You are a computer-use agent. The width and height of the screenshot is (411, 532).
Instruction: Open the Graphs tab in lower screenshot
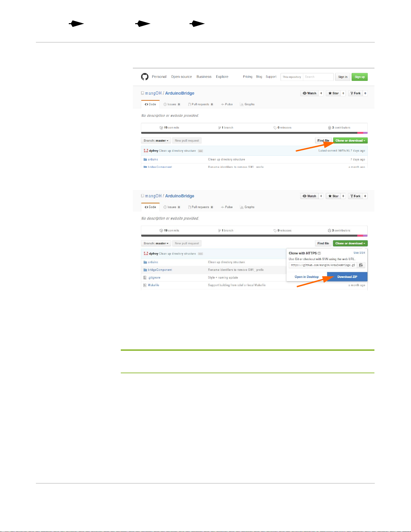(247, 207)
